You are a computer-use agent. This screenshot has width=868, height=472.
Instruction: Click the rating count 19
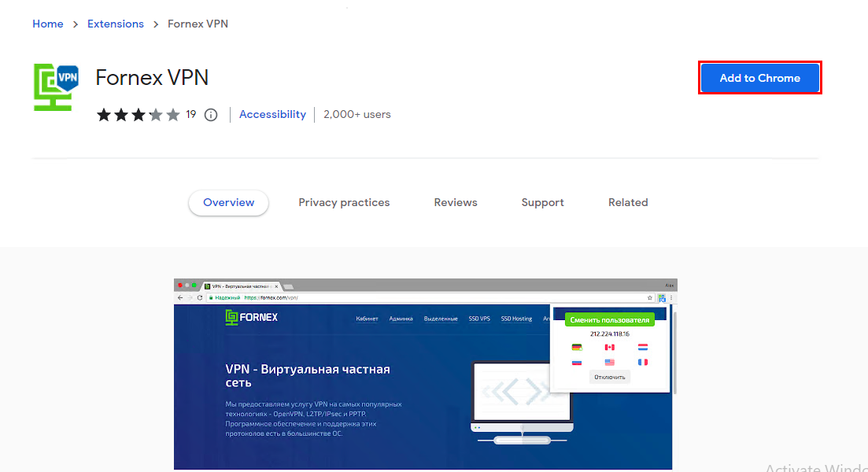coord(191,115)
